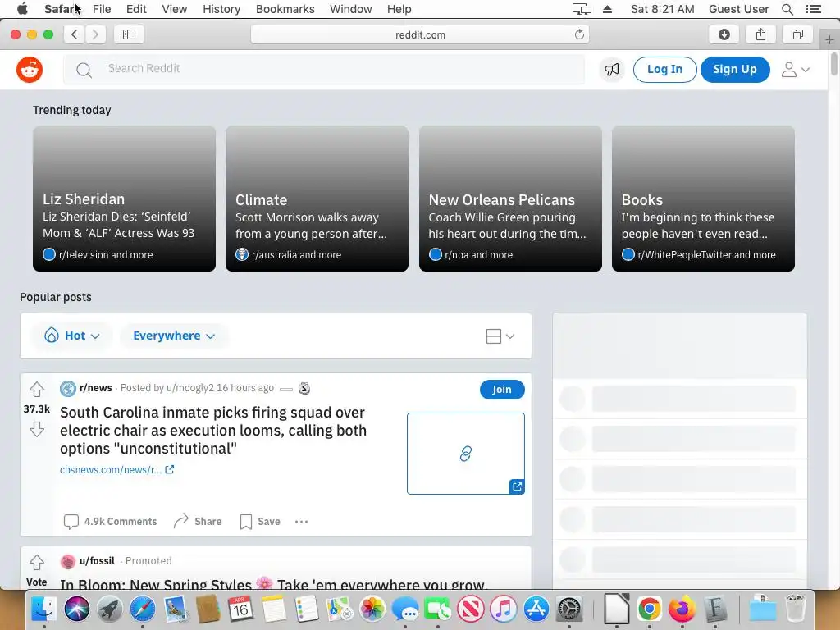Open the advertise megaphone icon
Viewport: 840px width, 630px height.
[612, 70]
